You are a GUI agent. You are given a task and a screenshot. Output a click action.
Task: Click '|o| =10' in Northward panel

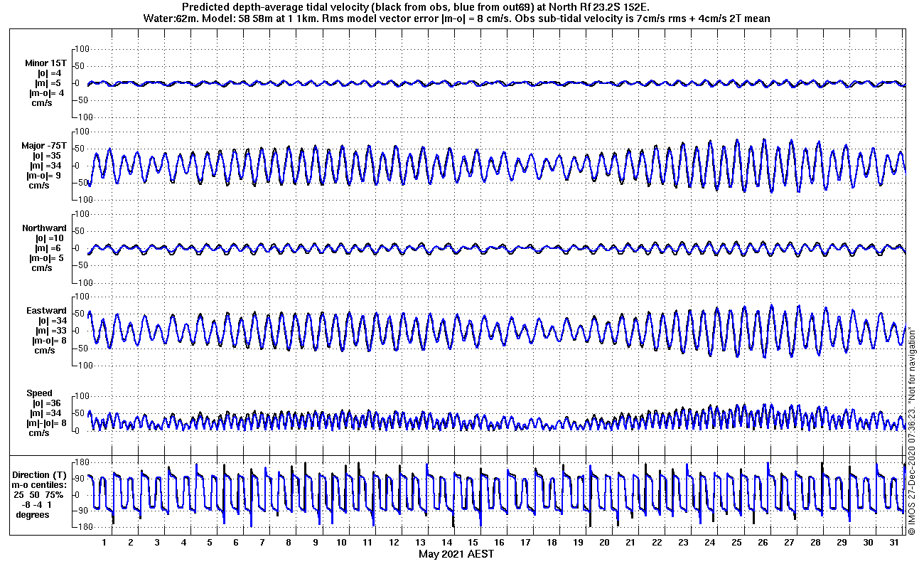click(x=50, y=238)
